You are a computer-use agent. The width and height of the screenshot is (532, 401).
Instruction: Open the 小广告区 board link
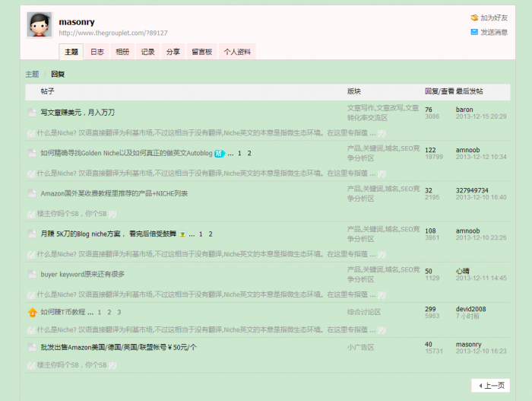click(x=361, y=348)
